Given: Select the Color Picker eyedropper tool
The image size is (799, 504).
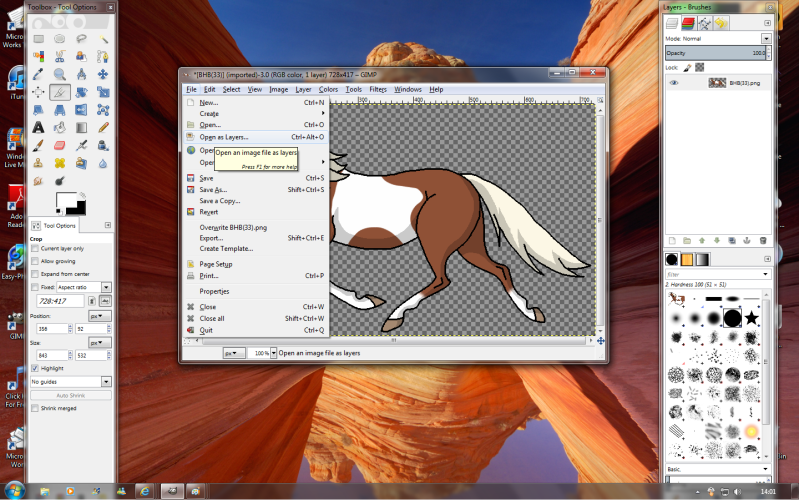Looking at the screenshot, I should coord(38,74).
